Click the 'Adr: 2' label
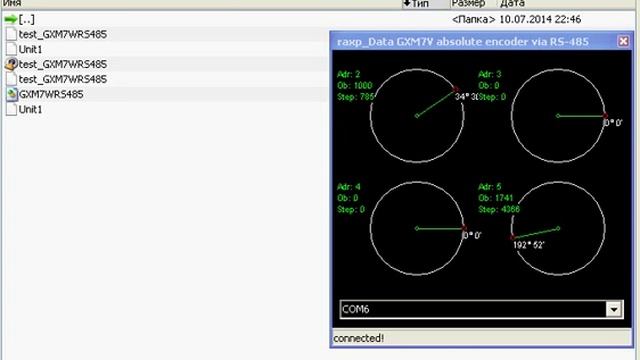Viewport: 640px width, 360px height. tap(349, 74)
